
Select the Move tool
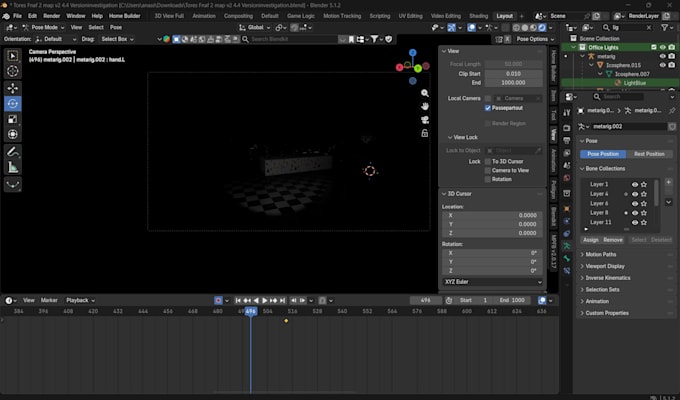13,88
